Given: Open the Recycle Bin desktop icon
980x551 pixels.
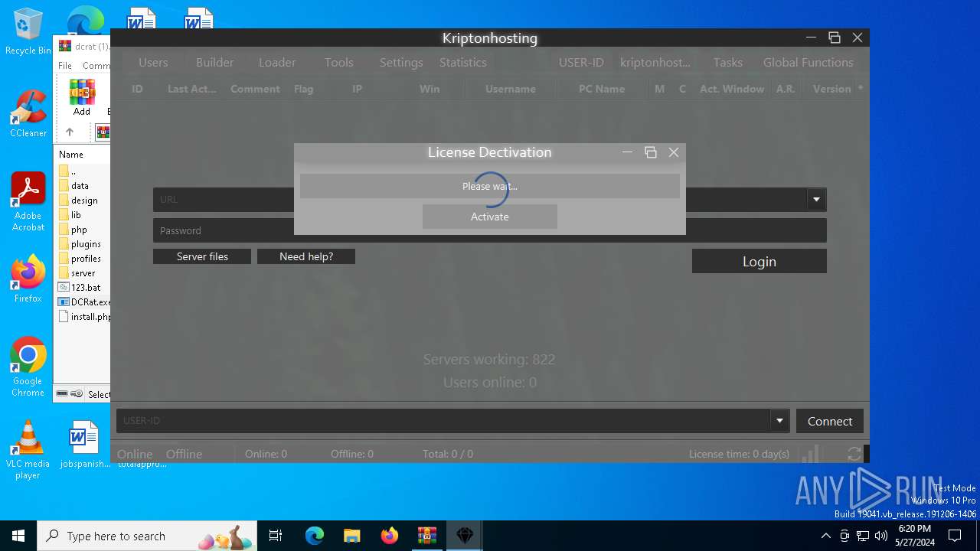Looking at the screenshot, I should 28,31.
